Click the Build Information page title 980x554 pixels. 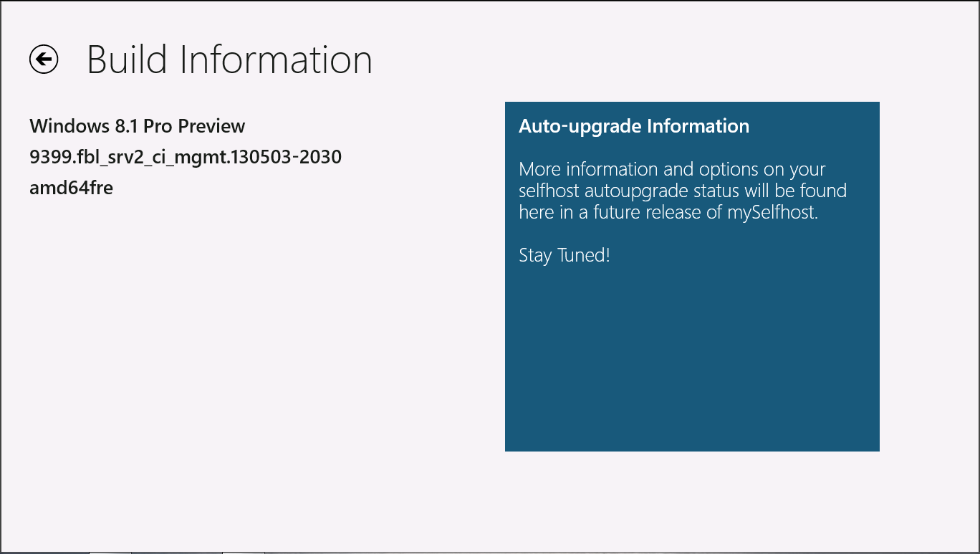(229, 59)
